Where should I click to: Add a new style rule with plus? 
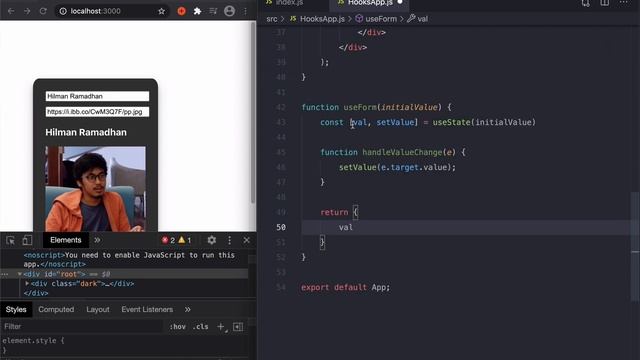click(221, 327)
